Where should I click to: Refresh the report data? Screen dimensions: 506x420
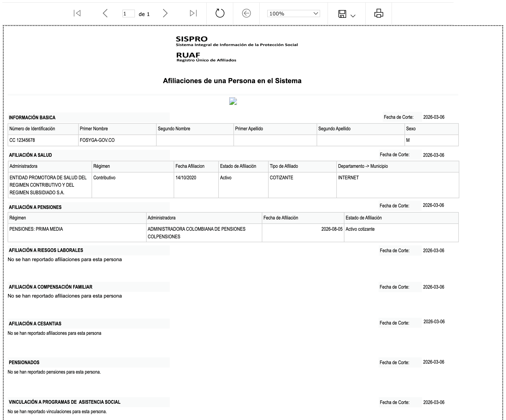click(220, 13)
